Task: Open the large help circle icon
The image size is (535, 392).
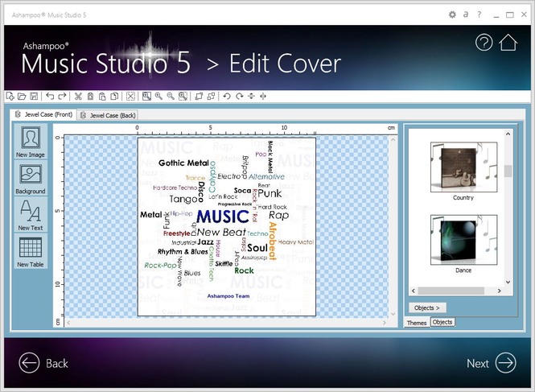Action: (484, 43)
